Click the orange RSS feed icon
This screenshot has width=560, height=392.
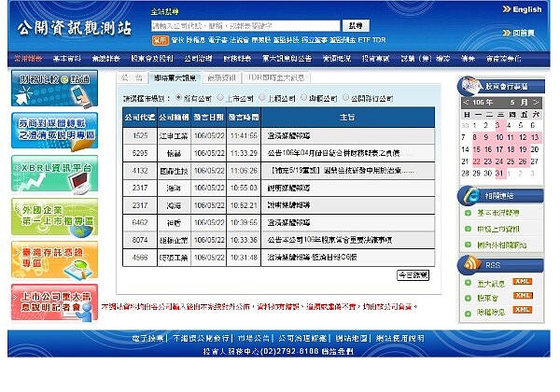click(x=471, y=264)
